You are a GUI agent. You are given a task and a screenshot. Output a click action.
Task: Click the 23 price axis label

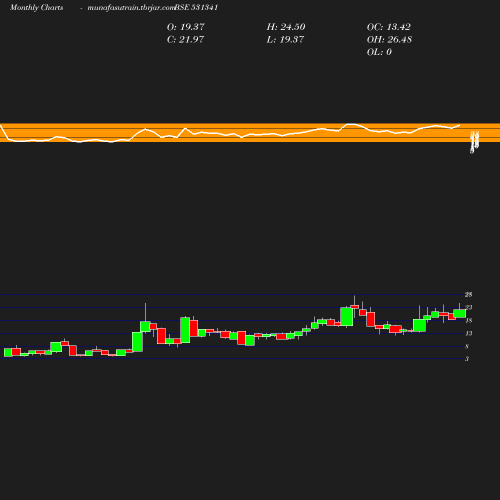(x=469, y=308)
